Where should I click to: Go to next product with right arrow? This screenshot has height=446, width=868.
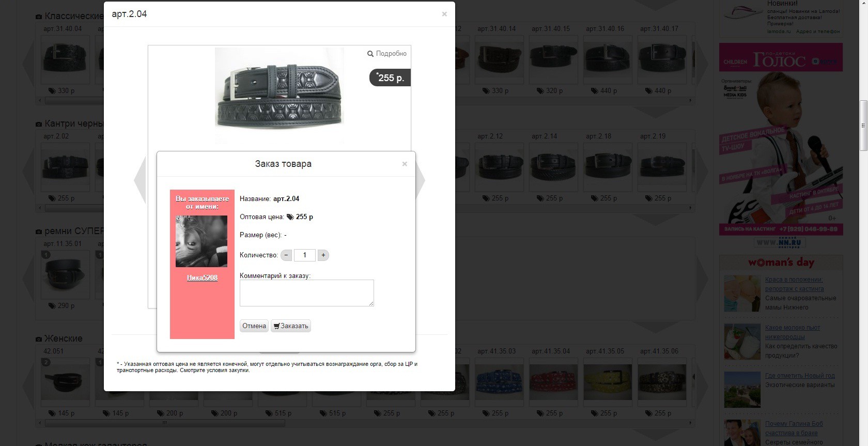coord(421,180)
